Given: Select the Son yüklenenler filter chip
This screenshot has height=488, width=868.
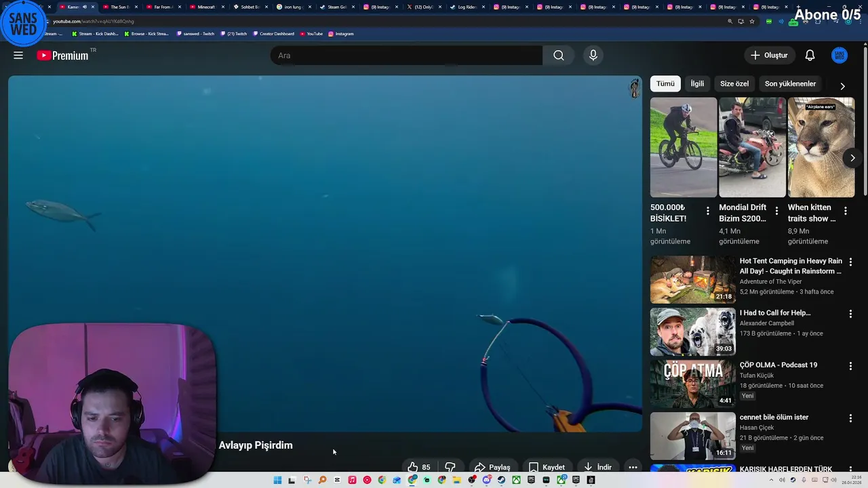Looking at the screenshot, I should [x=790, y=83].
